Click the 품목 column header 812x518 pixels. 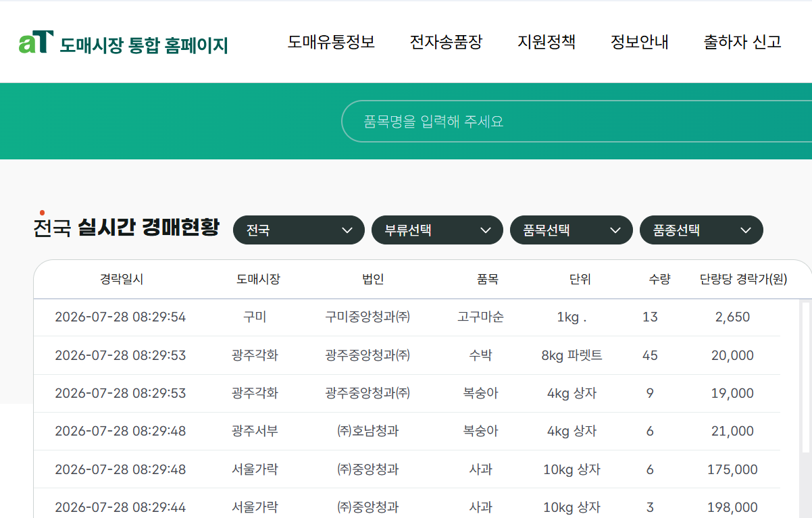[488, 279]
